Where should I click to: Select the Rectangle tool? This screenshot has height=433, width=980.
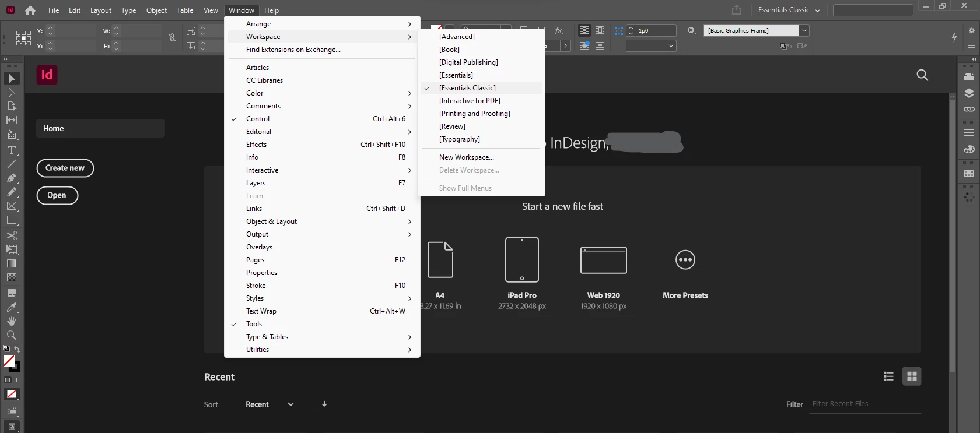coord(11,220)
